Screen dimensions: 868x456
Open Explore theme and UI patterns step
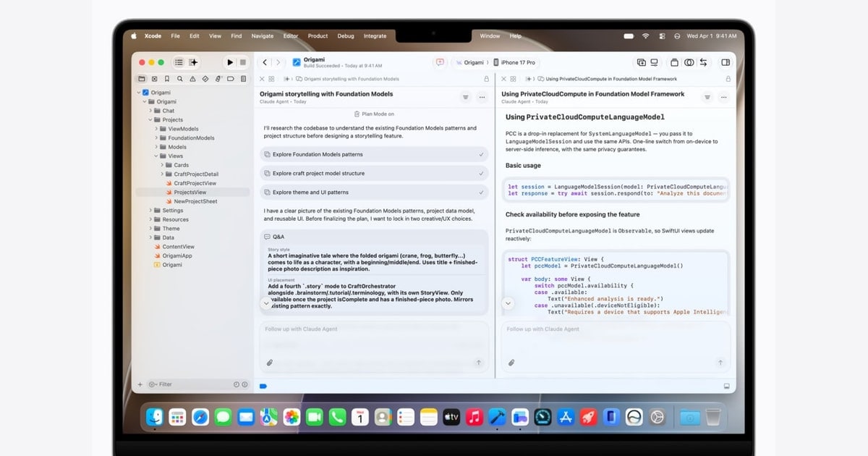(x=374, y=192)
